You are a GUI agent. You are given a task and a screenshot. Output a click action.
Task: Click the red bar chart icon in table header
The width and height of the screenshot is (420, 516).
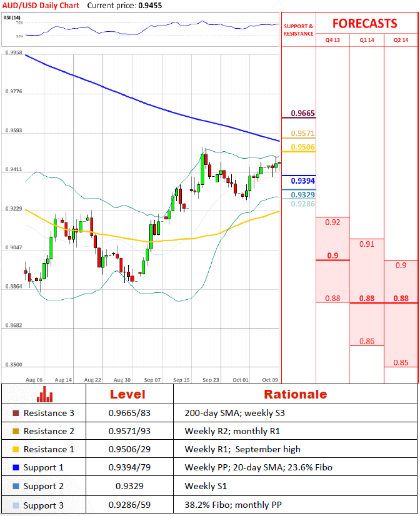pyautogui.click(x=44, y=394)
